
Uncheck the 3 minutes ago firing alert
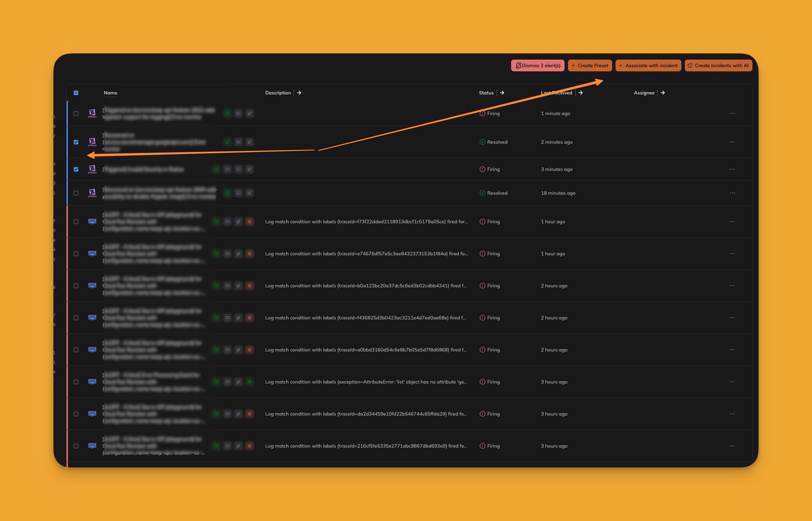tap(76, 169)
